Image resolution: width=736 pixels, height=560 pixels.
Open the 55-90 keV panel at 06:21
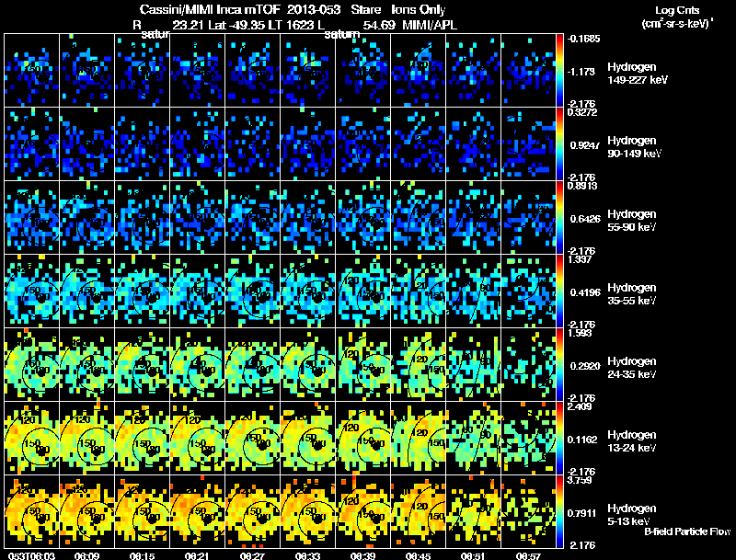(x=197, y=218)
